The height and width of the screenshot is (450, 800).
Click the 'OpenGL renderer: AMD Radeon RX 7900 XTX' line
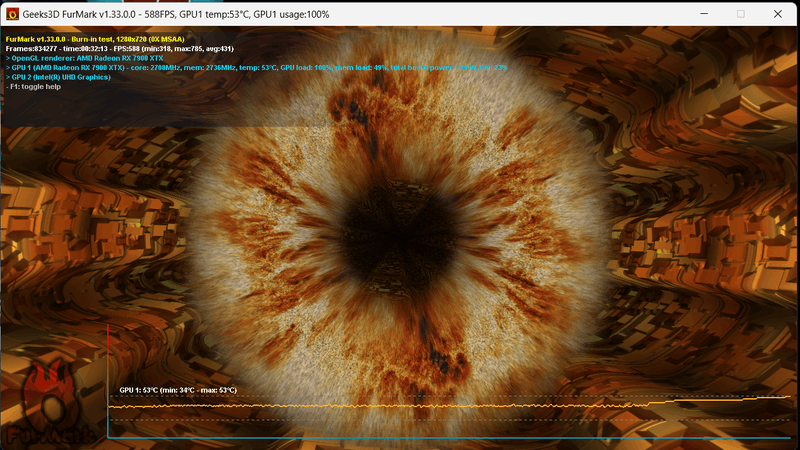click(x=85, y=58)
